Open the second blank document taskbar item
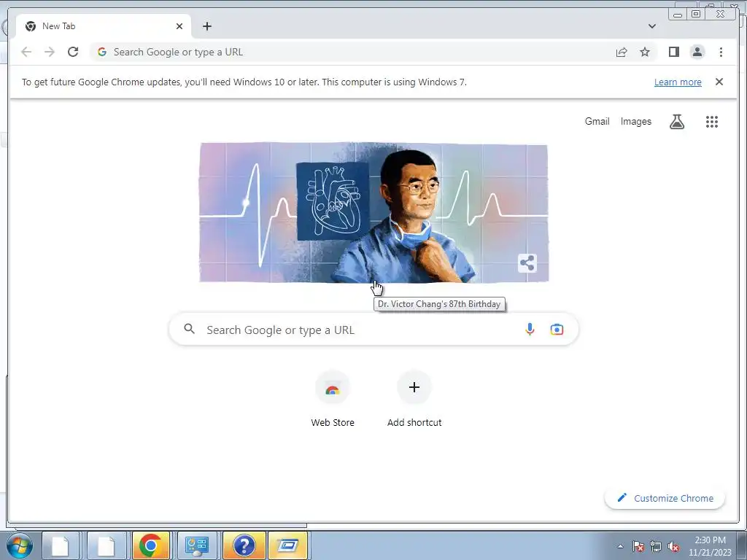 [106, 545]
